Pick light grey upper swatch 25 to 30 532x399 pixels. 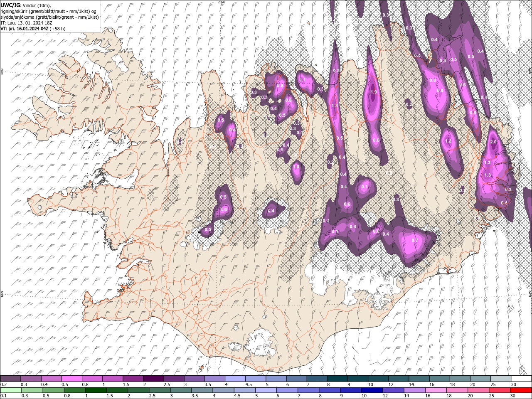coord(500,379)
